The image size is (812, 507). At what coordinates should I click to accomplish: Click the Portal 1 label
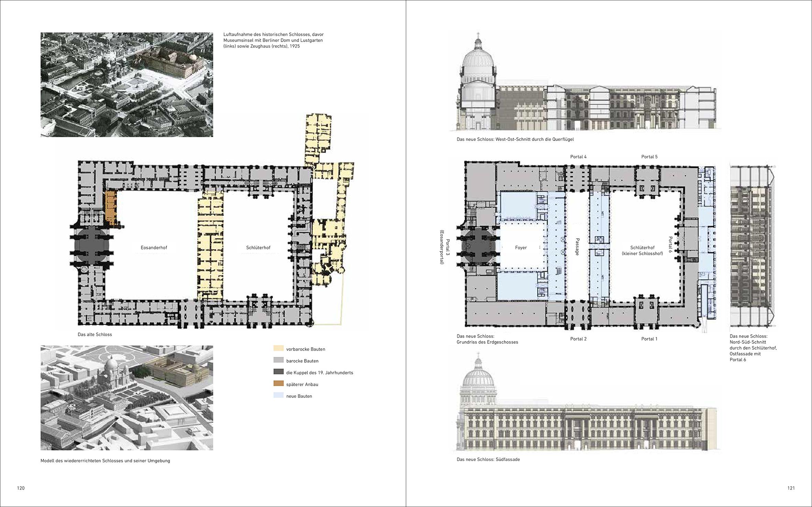tap(649, 339)
